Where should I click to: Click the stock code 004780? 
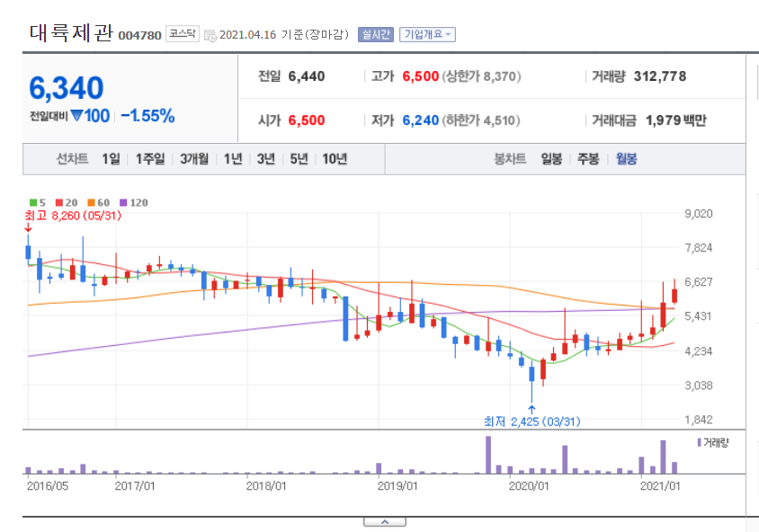pyautogui.click(x=139, y=36)
